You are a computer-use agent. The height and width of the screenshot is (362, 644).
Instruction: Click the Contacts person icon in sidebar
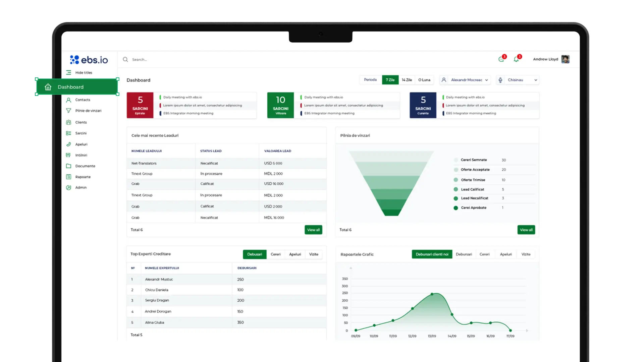(x=68, y=100)
